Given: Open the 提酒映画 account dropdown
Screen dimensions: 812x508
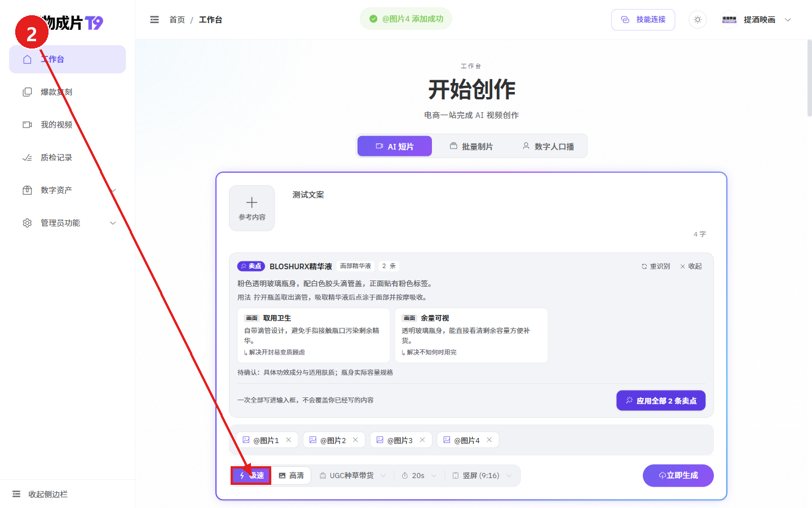Looking at the screenshot, I should click(757, 20).
